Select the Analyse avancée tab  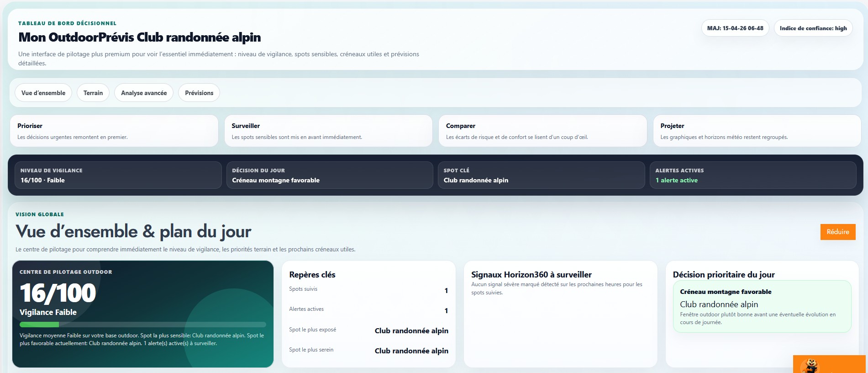coord(144,93)
